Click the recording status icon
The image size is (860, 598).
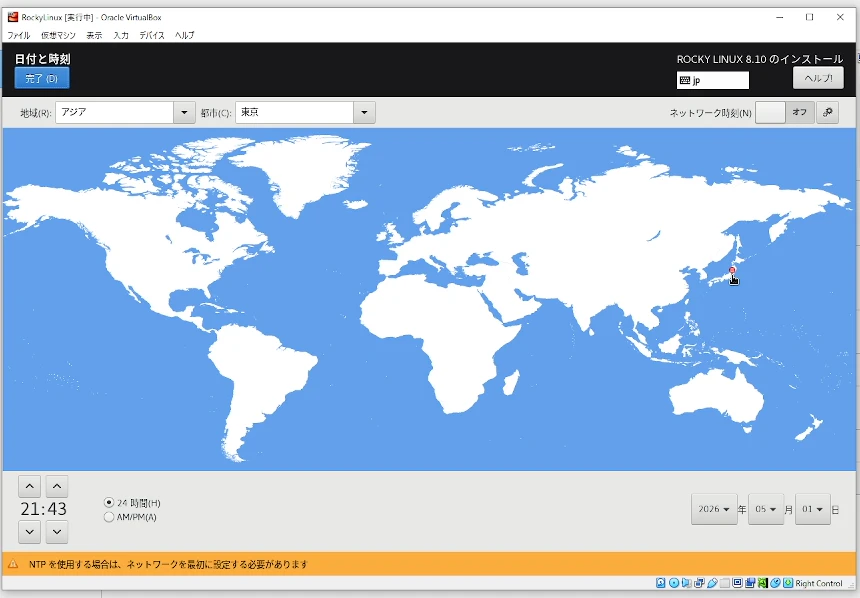tap(750, 583)
